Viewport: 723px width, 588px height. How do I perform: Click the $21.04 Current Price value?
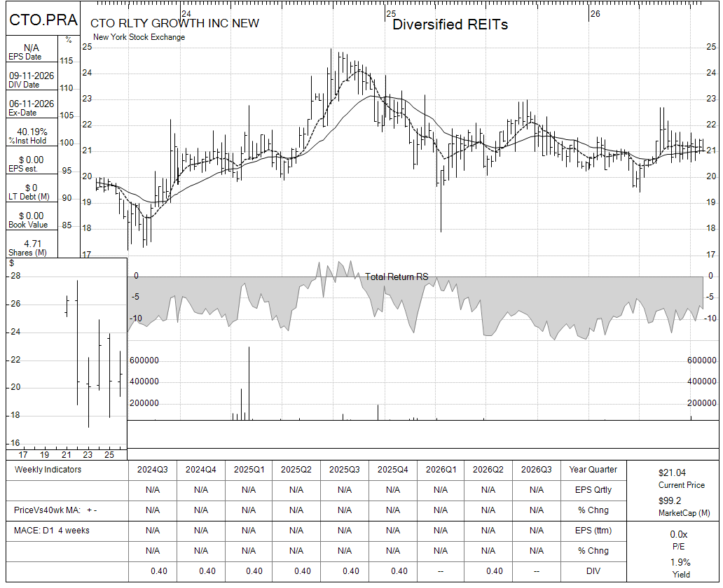[673, 472]
